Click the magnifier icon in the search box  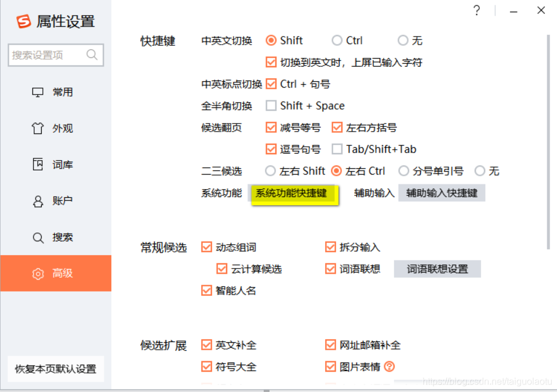click(92, 55)
